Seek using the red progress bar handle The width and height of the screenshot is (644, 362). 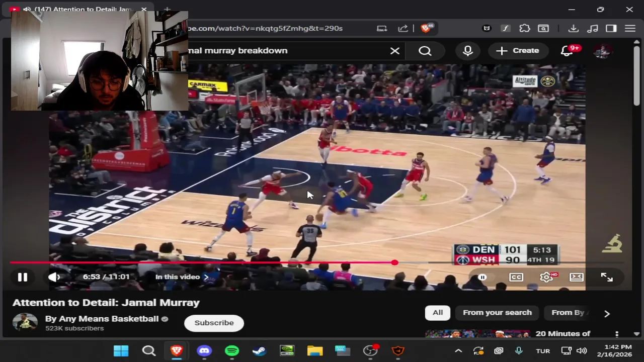394,262
